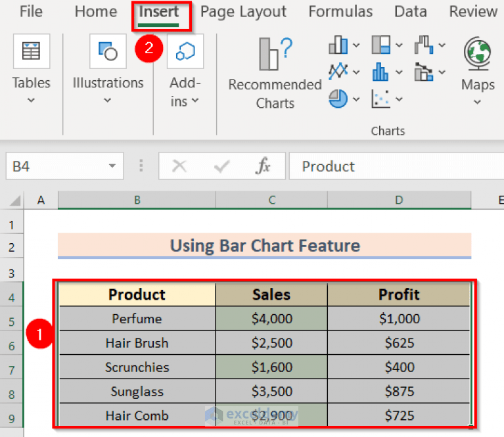Click the formula bar Cancel X icon
Viewport: 504px width, 437px height.
tap(179, 166)
